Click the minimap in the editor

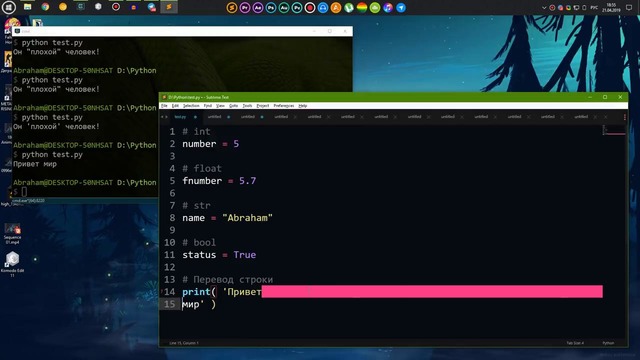pyautogui.click(x=614, y=131)
